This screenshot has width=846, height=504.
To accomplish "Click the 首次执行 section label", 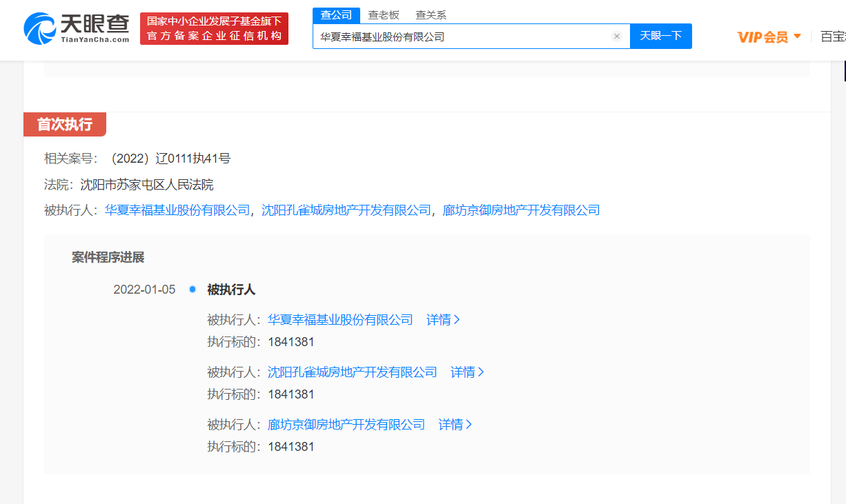I will pyautogui.click(x=65, y=124).
